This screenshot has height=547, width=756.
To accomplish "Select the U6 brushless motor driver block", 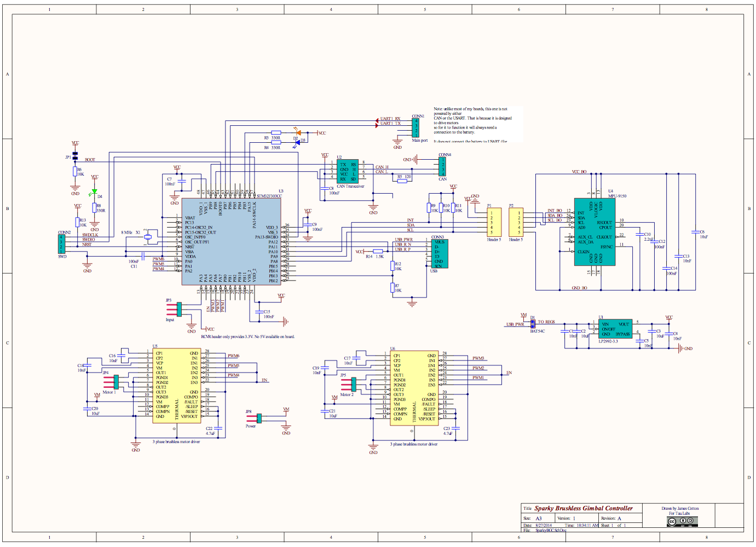I will click(x=414, y=388).
